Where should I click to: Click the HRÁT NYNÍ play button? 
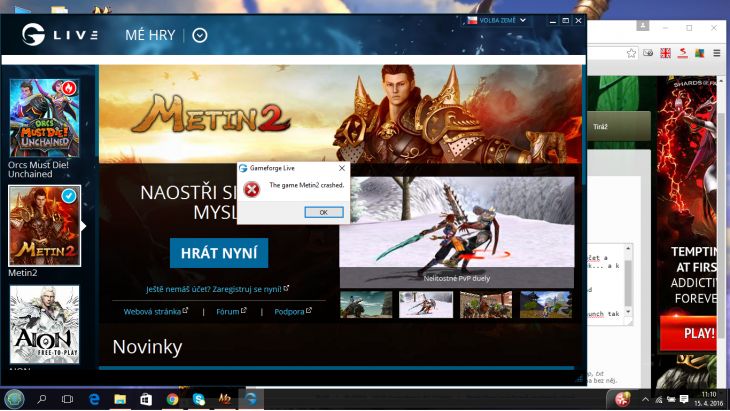(219, 253)
